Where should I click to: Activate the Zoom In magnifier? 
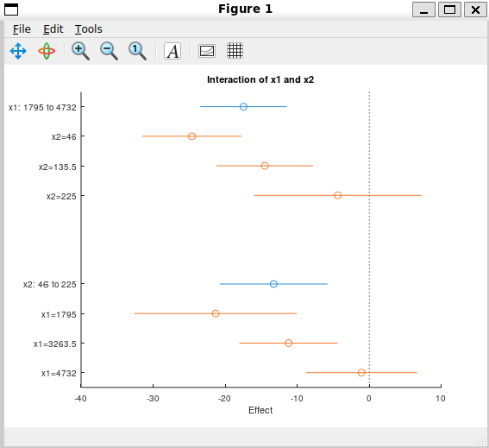[80, 51]
